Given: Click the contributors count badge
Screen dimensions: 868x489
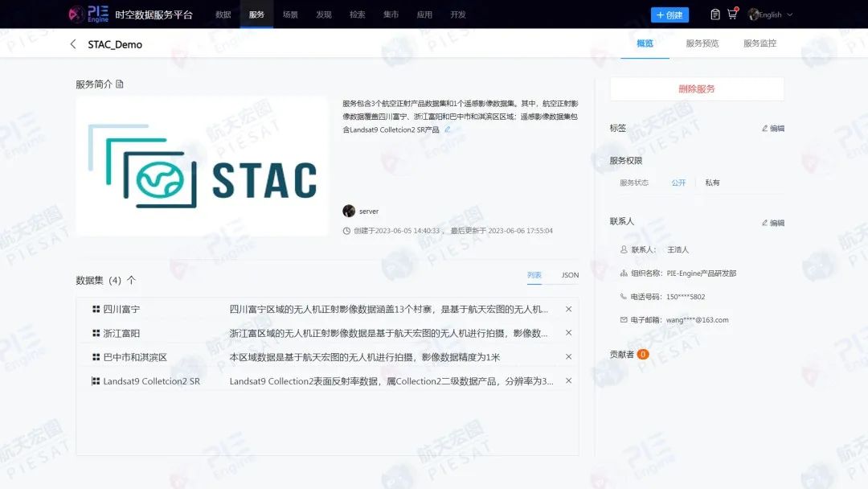Looking at the screenshot, I should 643,355.
